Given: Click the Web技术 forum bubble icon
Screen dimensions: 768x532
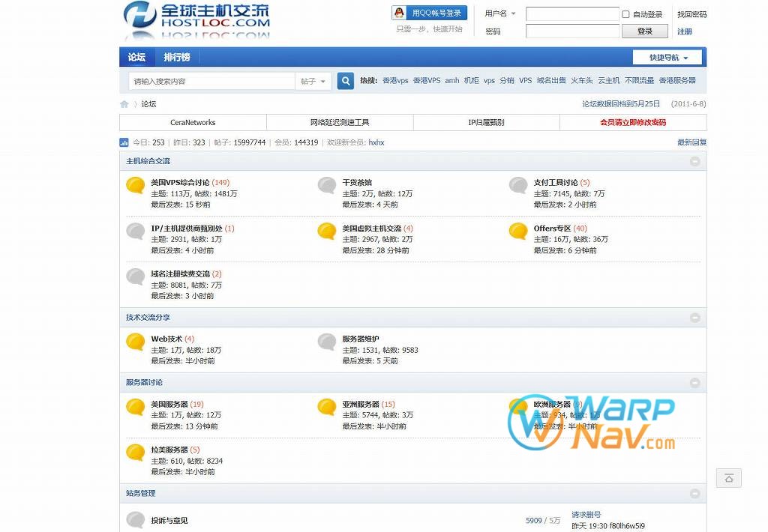Looking at the screenshot, I should pyautogui.click(x=136, y=342).
